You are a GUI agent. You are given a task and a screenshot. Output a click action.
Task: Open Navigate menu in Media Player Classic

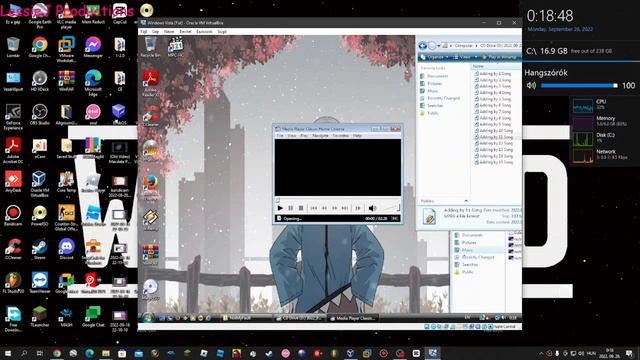point(320,136)
